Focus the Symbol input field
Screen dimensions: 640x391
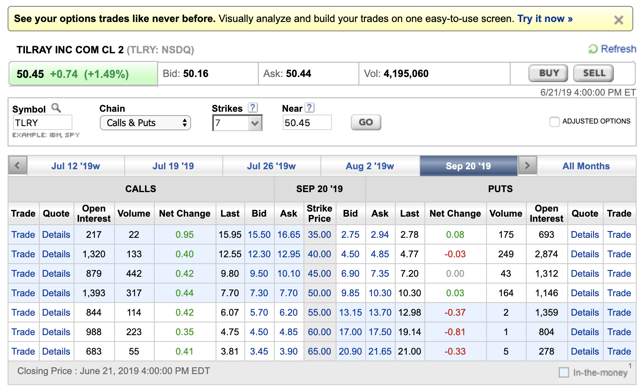coord(42,122)
